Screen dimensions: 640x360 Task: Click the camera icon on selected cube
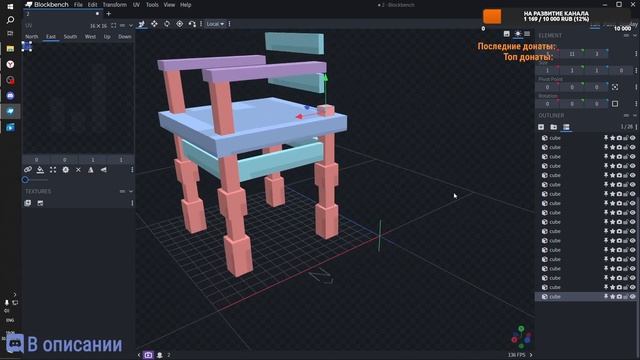coord(619,297)
